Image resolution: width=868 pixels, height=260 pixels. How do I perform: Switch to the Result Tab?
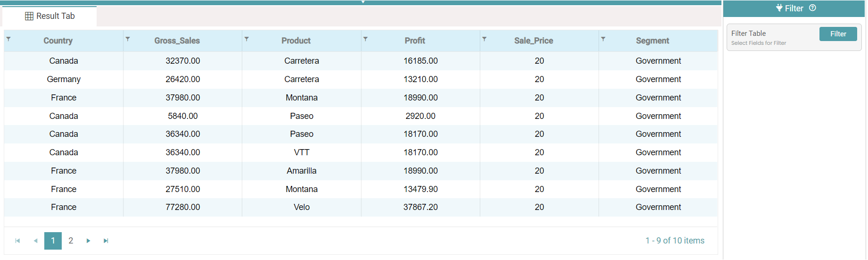coord(50,16)
